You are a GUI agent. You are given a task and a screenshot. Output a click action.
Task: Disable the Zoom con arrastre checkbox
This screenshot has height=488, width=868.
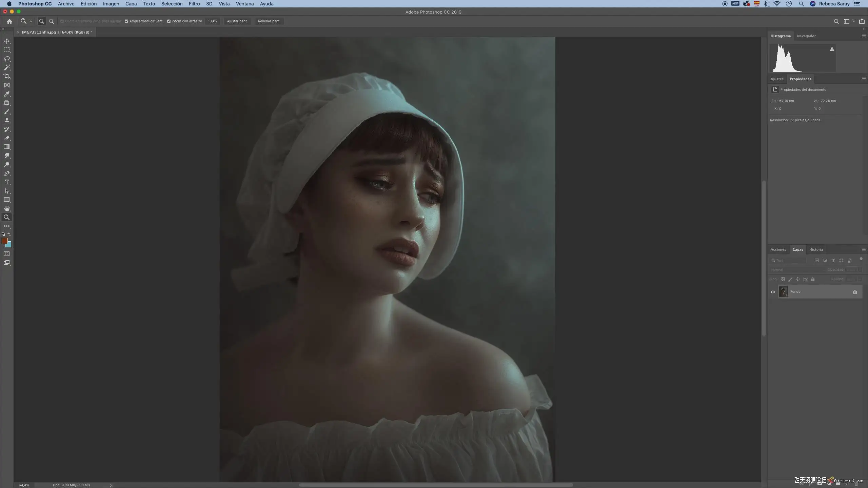[x=169, y=21]
